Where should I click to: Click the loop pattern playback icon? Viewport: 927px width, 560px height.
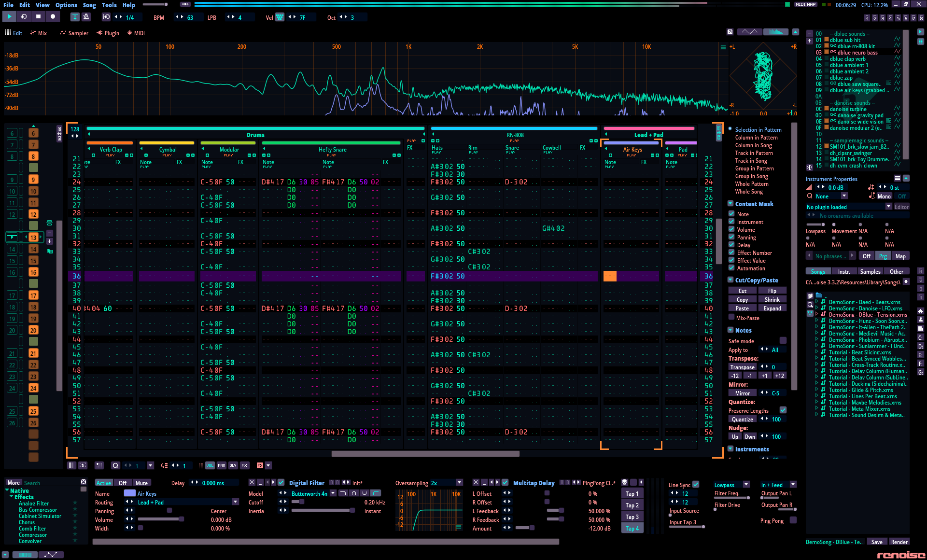24,16
